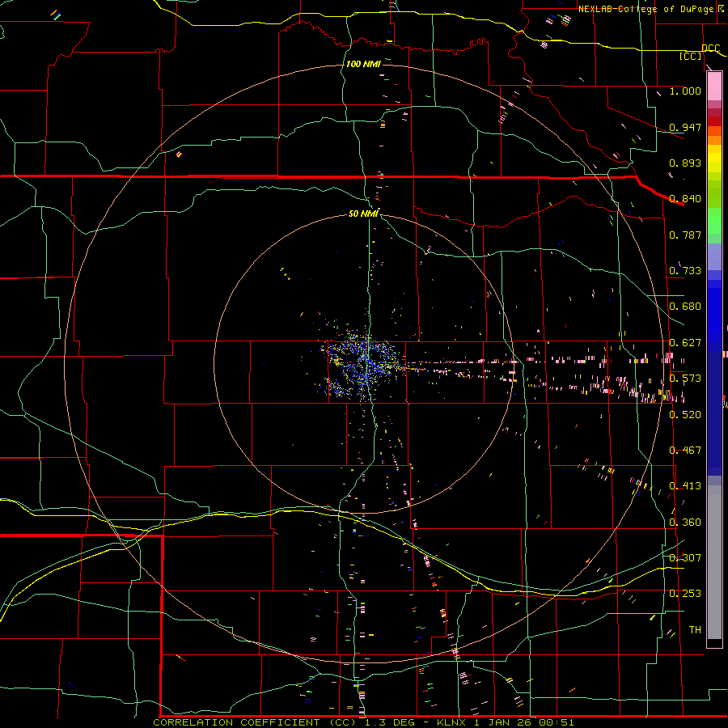Click the "KLNX" radar site identifier
The width and height of the screenshot is (728, 728).
tap(451, 722)
